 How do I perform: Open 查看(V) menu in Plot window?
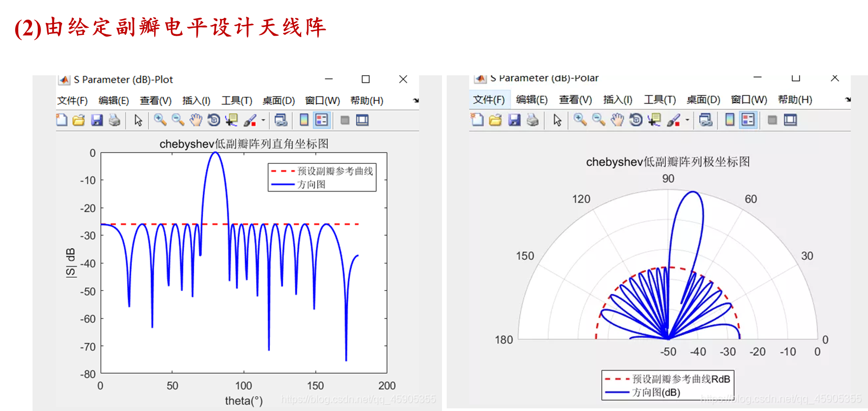point(156,101)
